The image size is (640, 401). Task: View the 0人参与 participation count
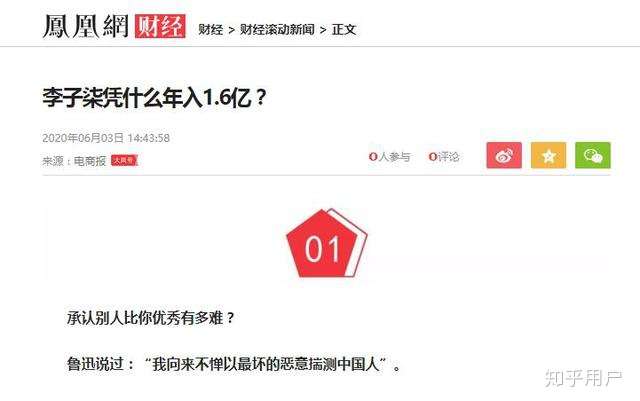coord(390,156)
